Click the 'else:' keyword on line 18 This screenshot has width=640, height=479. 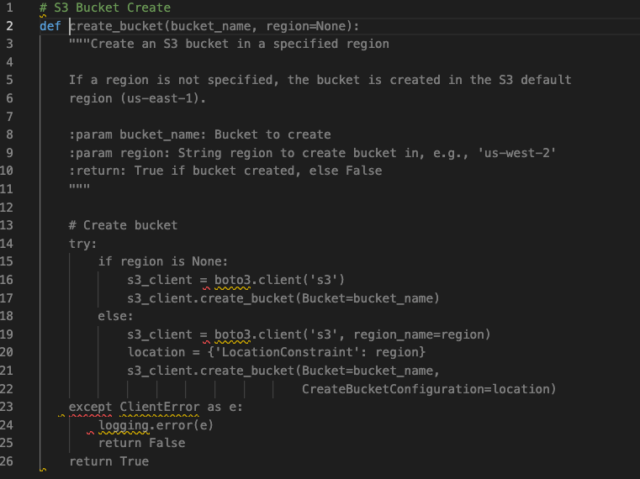pos(116,316)
